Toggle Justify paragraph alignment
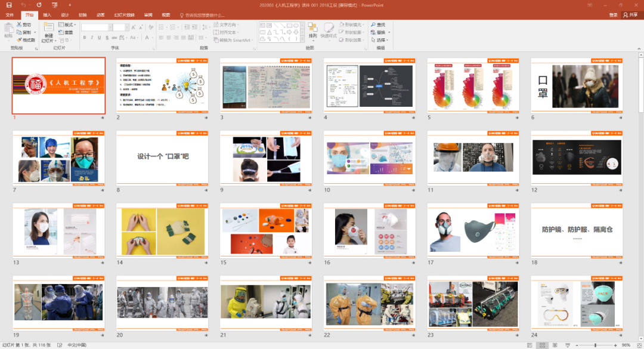The image size is (644, 349). pyautogui.click(x=183, y=38)
